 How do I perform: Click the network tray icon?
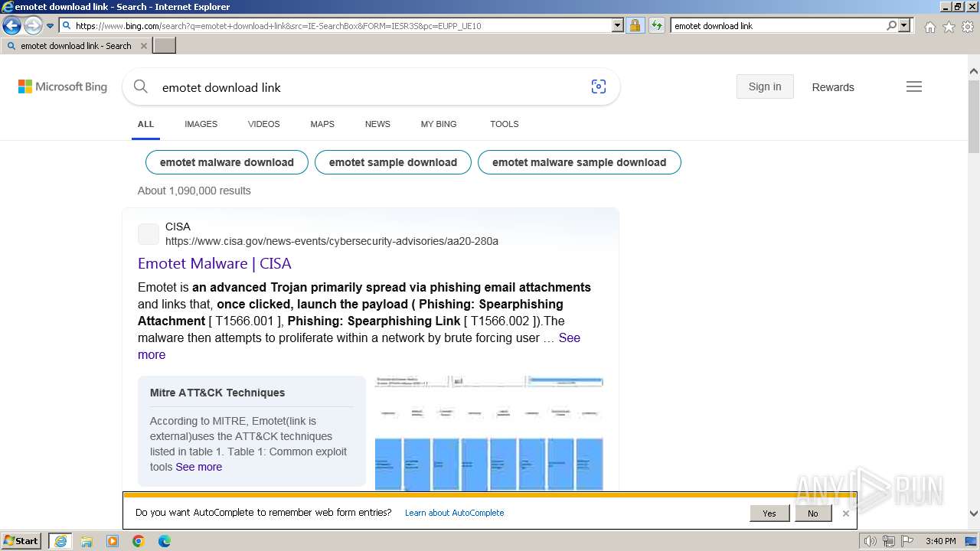pos(888,541)
